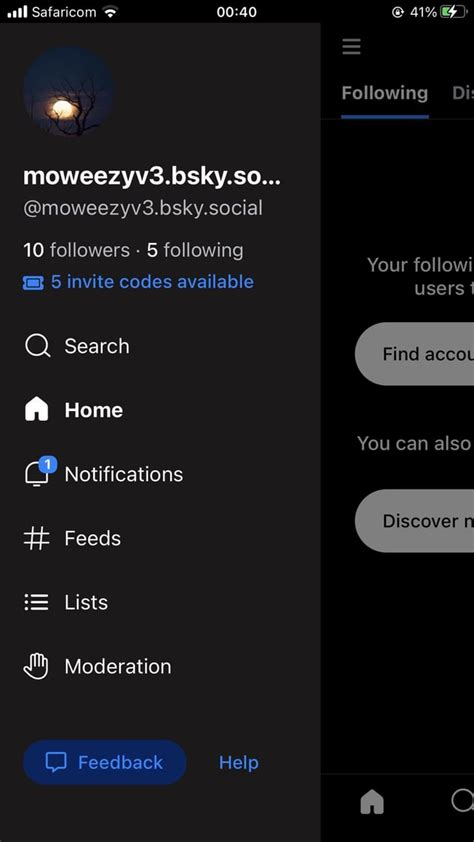Tap the Search magnifier icon in drawer
The image size is (474, 842).
37,346
